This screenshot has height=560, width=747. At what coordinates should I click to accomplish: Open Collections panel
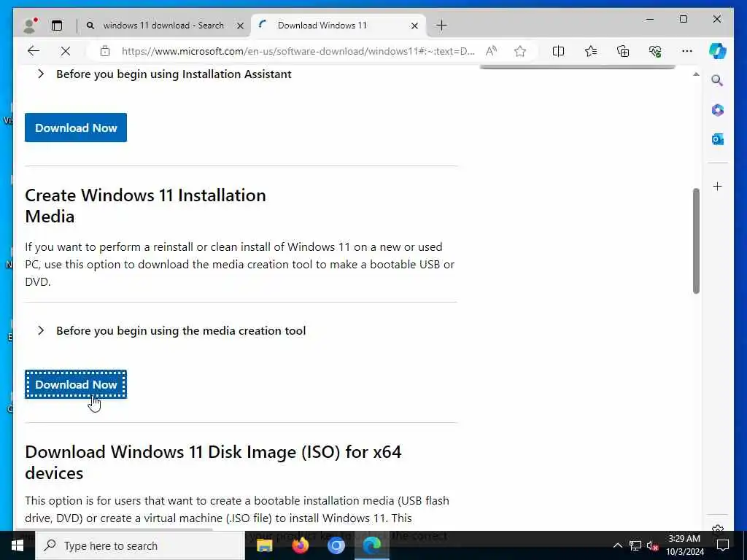coord(623,51)
